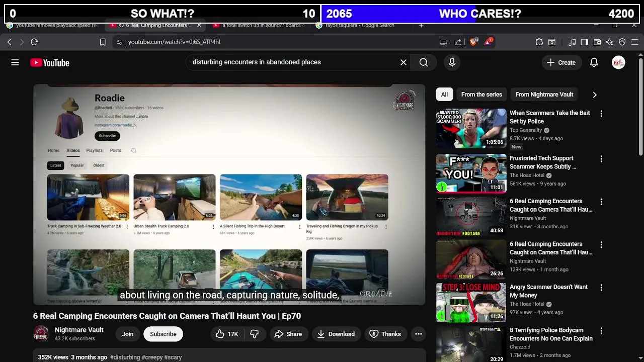
Task: Select the 'From the series' chip
Action: 481,95
